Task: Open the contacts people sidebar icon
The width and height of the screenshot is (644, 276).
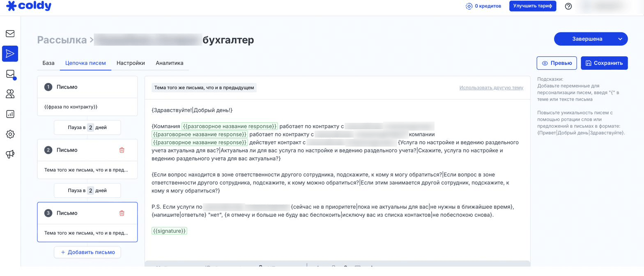Action: (10, 94)
